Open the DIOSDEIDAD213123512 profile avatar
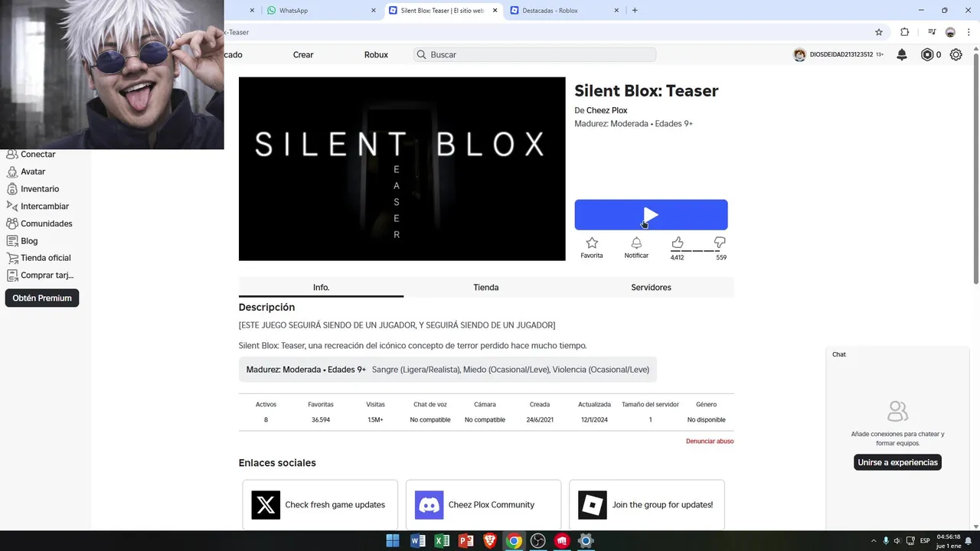Screen dimensions: 980x551 coord(799,54)
